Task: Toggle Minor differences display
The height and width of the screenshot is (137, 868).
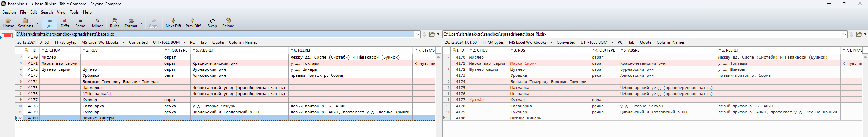Action: click(97, 23)
